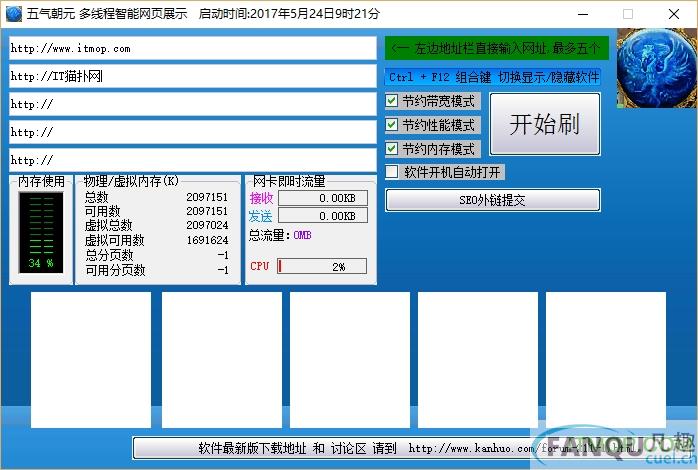Focus the fifth http:// address input box

pos(192,160)
